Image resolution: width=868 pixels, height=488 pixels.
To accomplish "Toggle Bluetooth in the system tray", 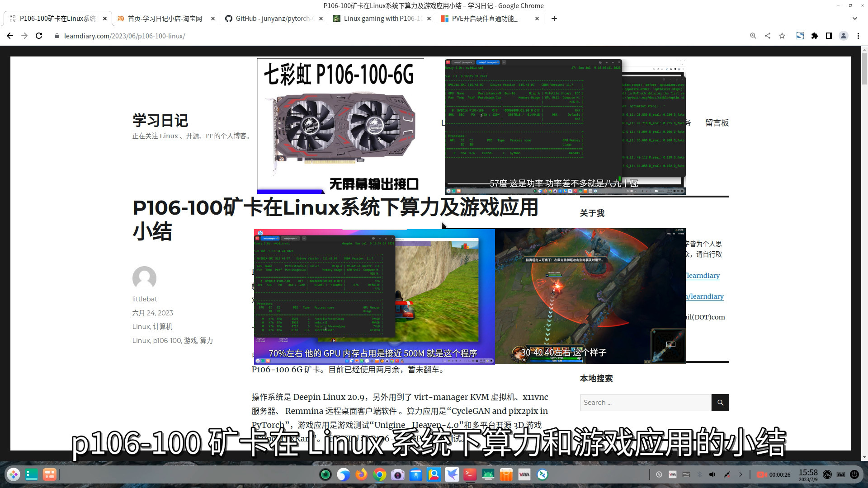I will [x=700, y=474].
